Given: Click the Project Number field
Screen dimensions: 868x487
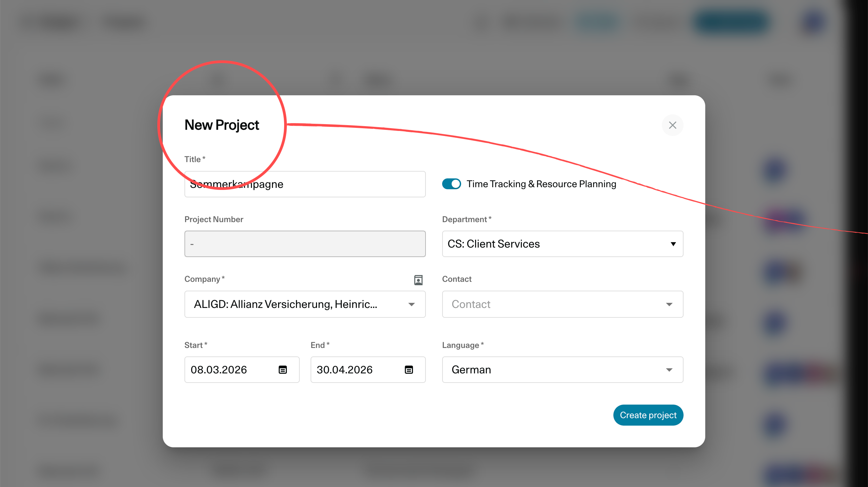Looking at the screenshot, I should coord(305,244).
